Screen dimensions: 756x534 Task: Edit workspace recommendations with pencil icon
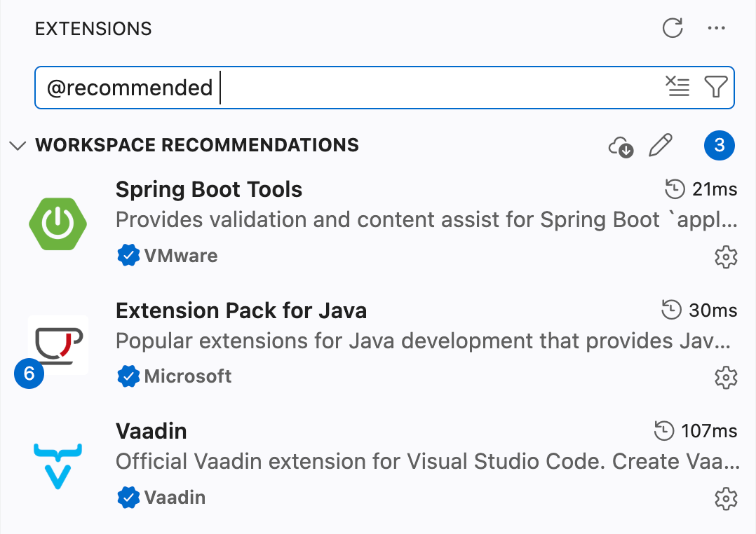[x=661, y=145]
